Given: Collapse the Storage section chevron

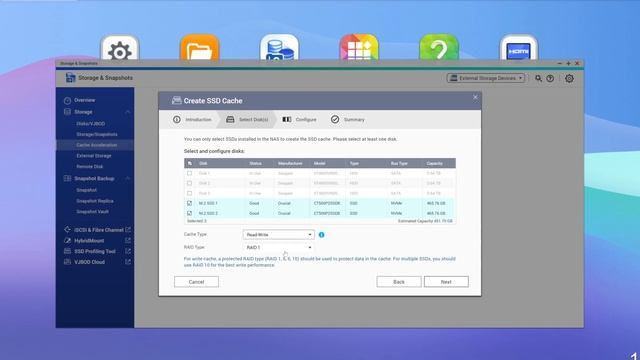Looking at the screenshot, I should pyautogui.click(x=128, y=111).
